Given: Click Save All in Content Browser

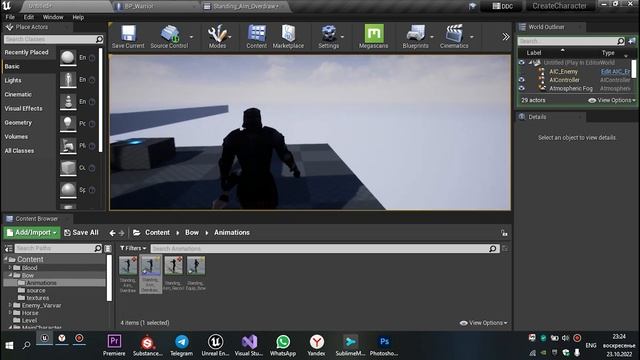Looking at the screenshot, I should [x=81, y=233].
